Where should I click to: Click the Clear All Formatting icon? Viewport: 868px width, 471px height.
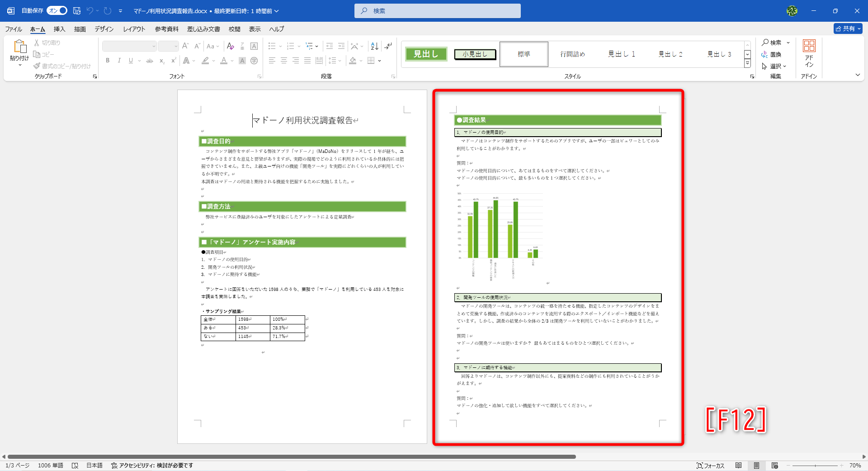pyautogui.click(x=230, y=46)
